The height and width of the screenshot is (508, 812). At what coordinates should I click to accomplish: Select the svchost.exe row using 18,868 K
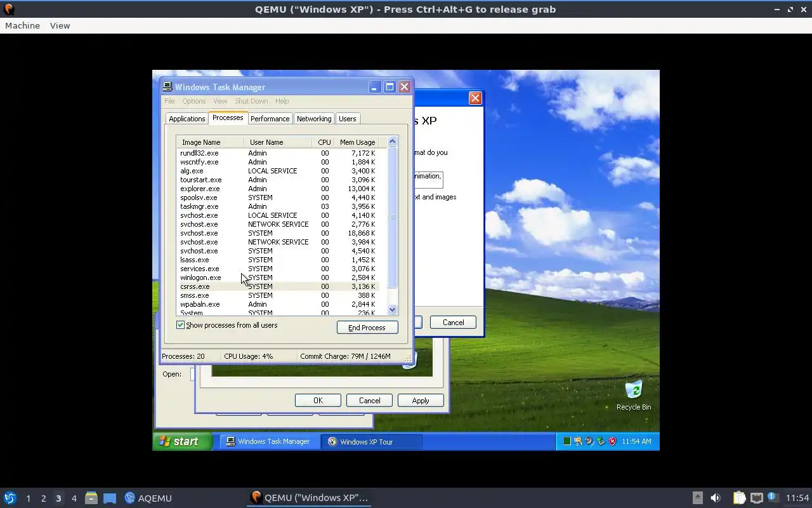[278, 233]
